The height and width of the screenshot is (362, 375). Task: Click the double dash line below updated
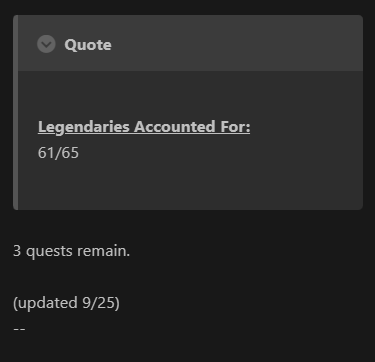(19, 329)
